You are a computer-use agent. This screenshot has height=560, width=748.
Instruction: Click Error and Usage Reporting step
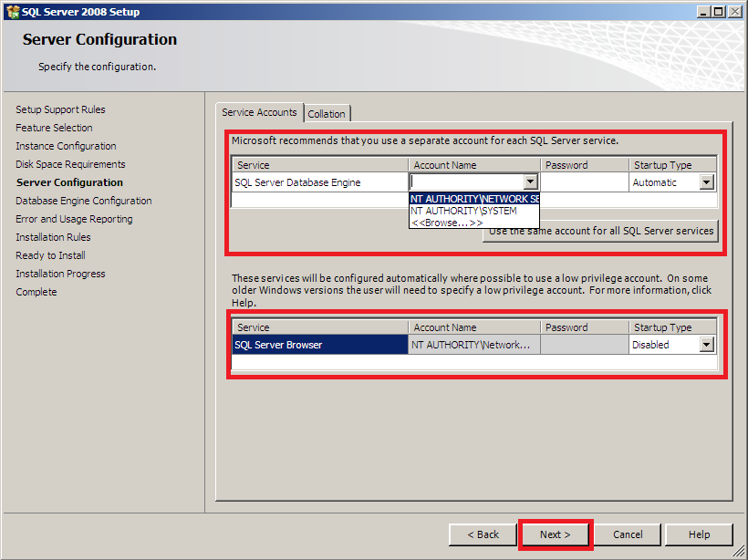tap(75, 219)
